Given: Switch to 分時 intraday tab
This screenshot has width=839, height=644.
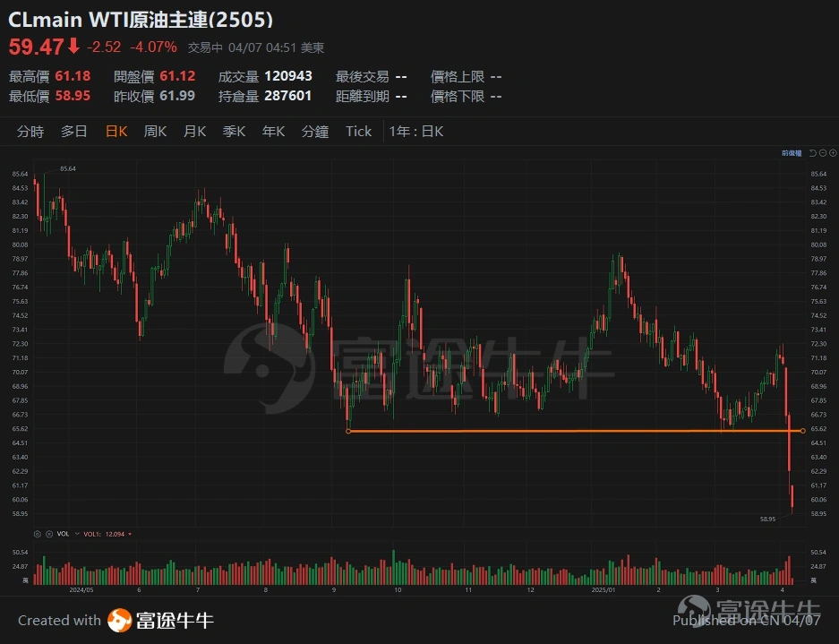Looking at the screenshot, I should point(30,131).
